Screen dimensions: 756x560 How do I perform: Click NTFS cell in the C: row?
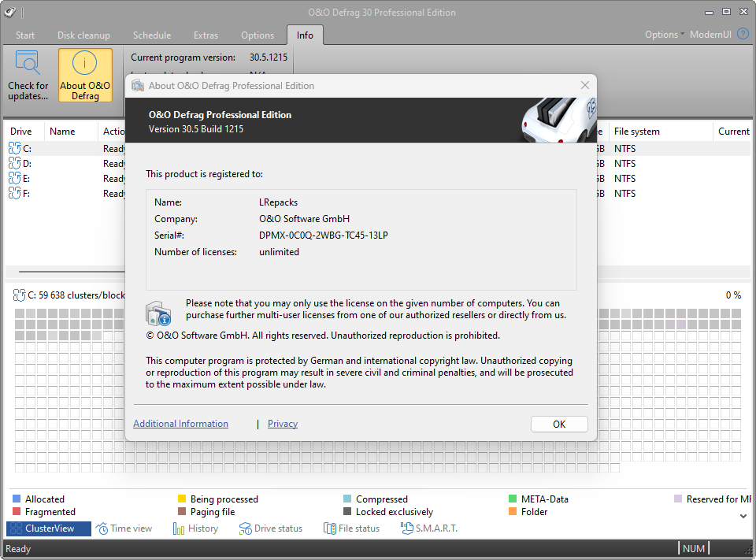click(x=624, y=149)
